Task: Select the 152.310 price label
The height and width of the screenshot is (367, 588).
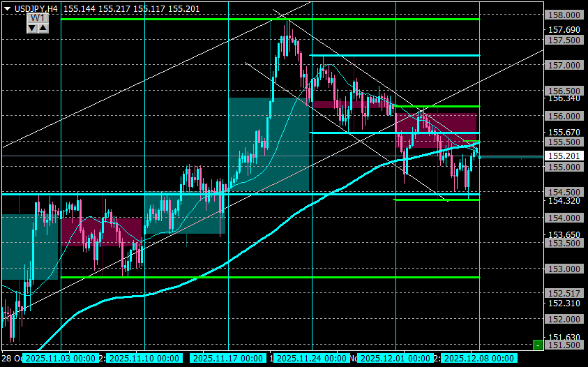Action: [564, 304]
